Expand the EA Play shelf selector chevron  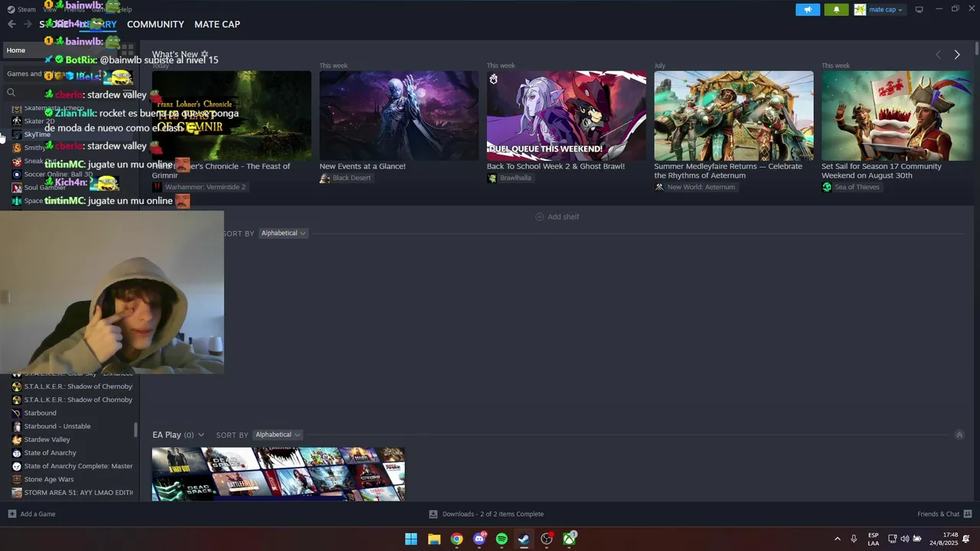point(201,435)
